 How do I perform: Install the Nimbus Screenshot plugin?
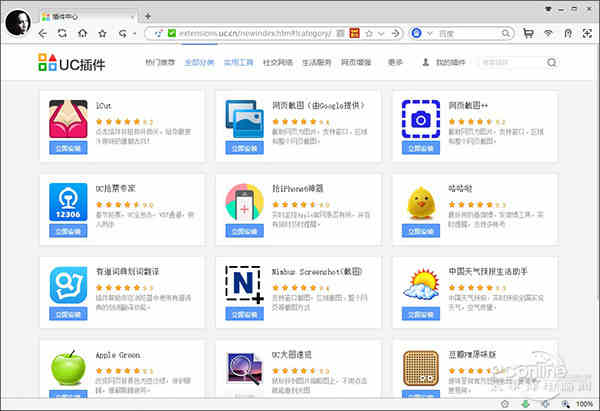[245, 314]
